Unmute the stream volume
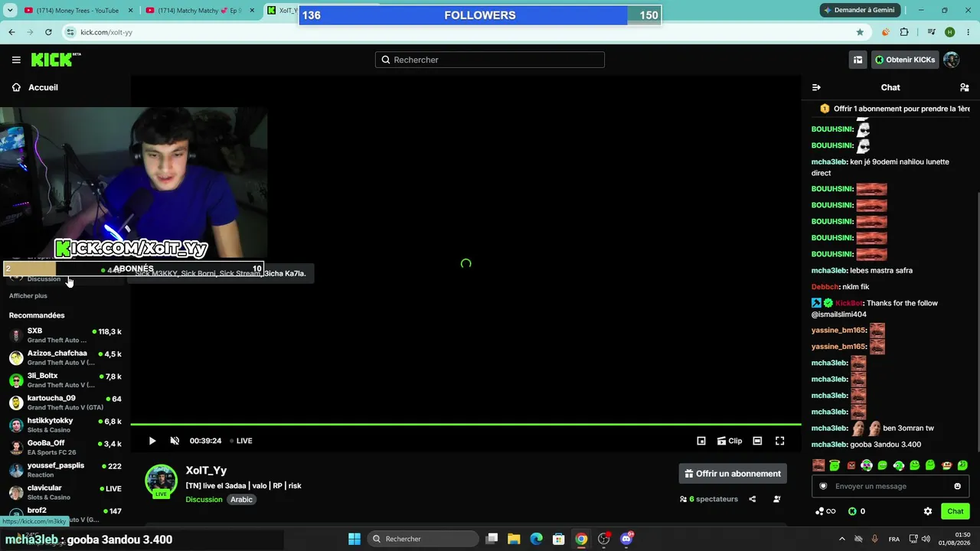Viewport: 980px width, 551px height. tap(175, 441)
